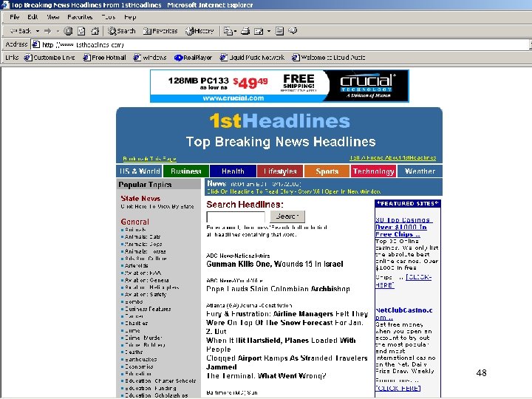Click the Animals: Cats topic
The image size is (532, 399).
click(x=143, y=237)
